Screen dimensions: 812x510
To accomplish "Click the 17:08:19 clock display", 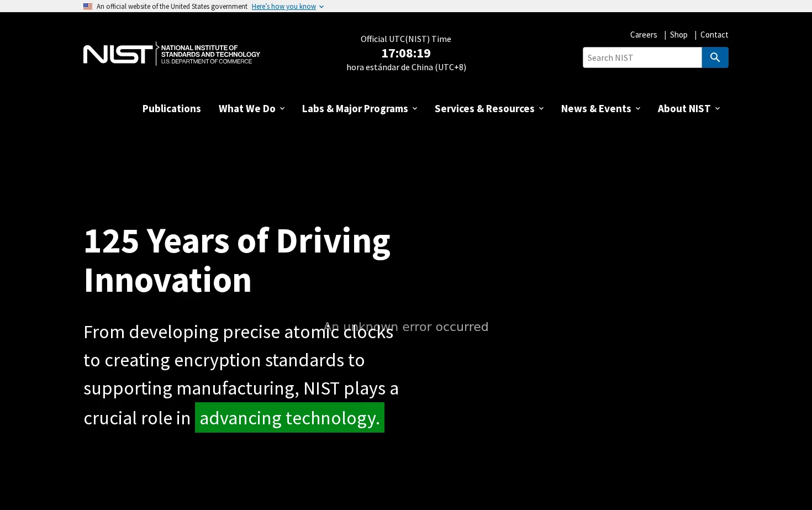I will 406,53.
